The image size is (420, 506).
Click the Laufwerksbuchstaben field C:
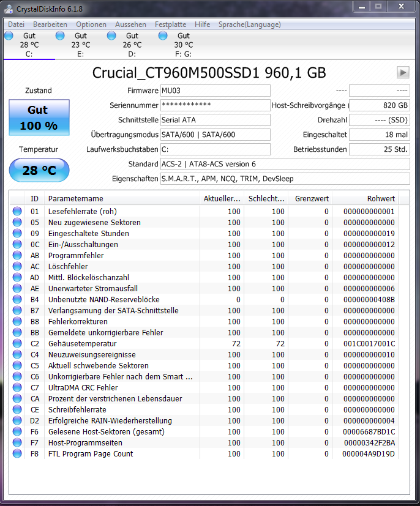[216, 149]
